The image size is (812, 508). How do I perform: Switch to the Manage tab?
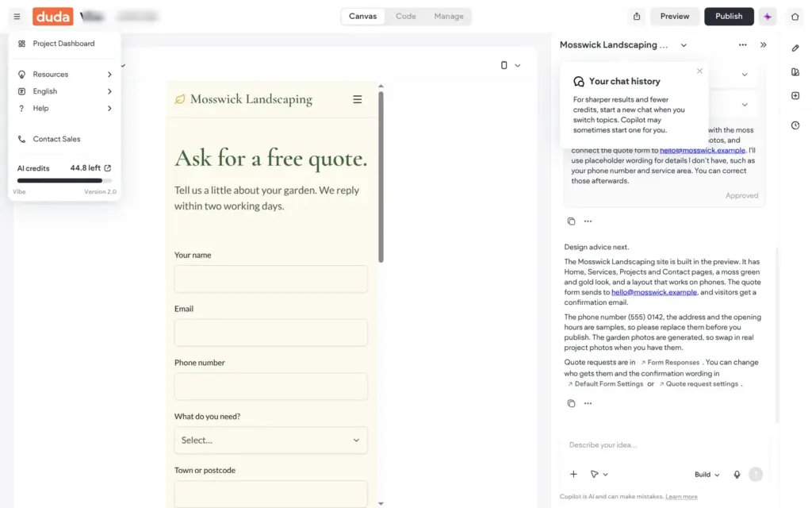[449, 17]
